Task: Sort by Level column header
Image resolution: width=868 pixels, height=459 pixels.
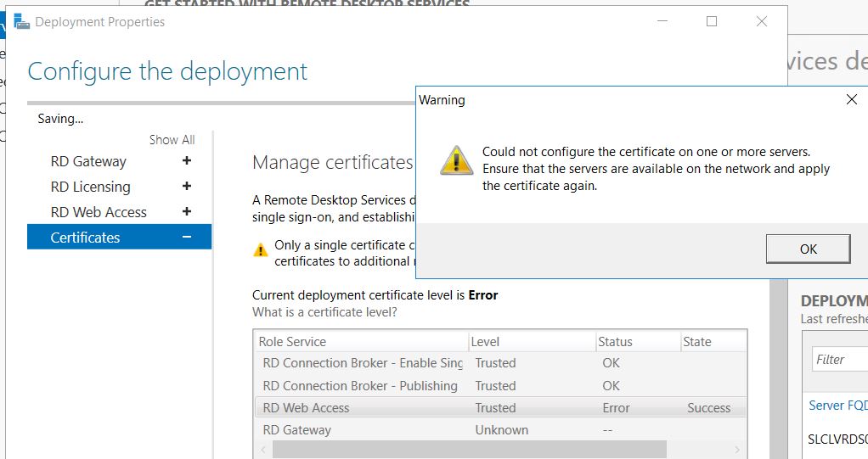Action: click(532, 342)
